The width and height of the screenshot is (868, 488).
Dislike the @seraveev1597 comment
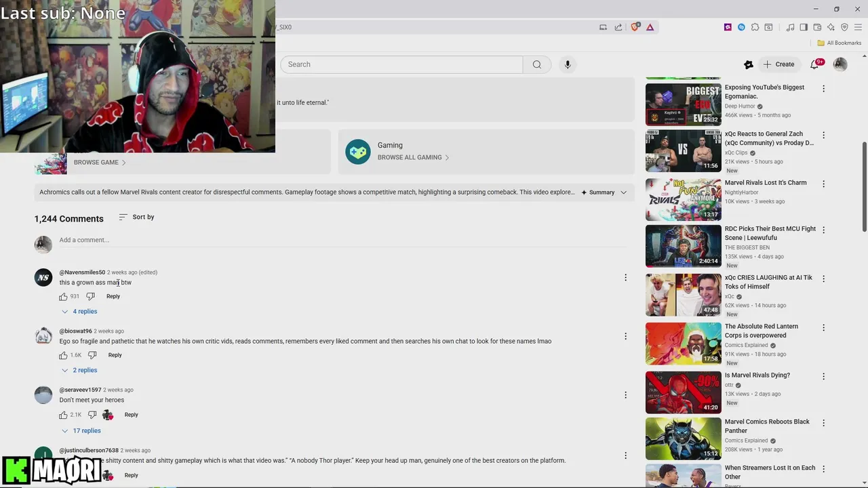click(92, 415)
